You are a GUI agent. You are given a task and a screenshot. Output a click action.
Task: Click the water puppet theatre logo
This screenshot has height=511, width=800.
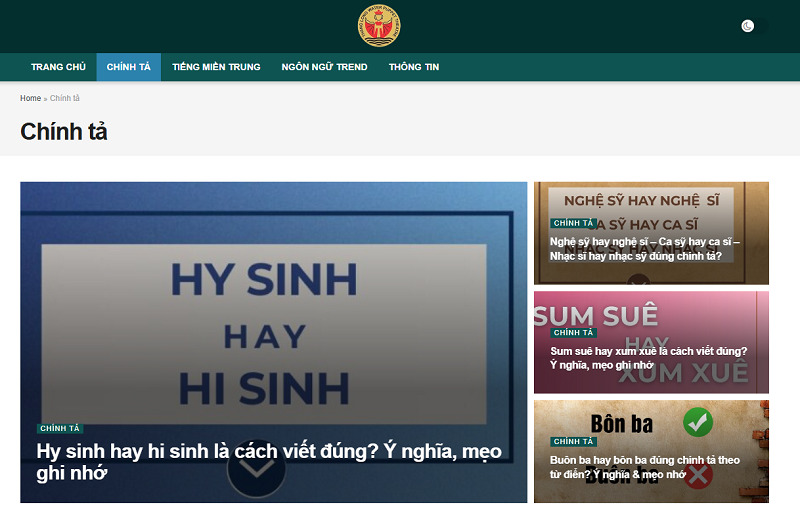[379, 25]
